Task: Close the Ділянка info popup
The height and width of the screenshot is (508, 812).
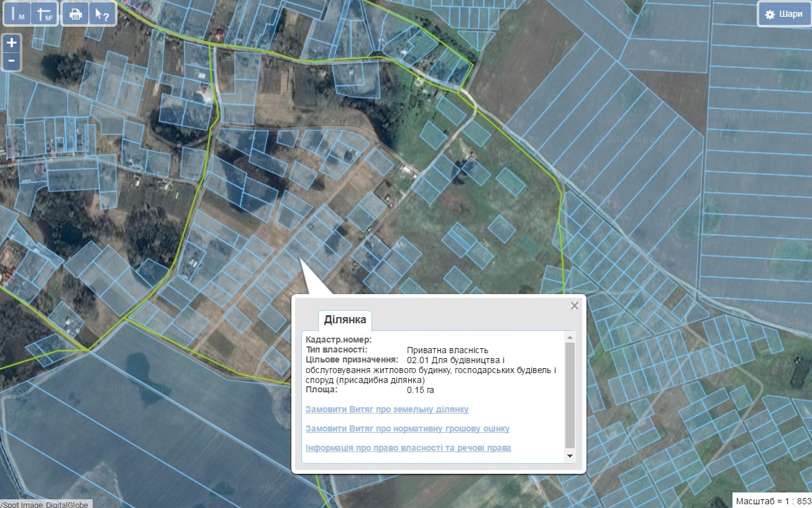Action: [575, 305]
